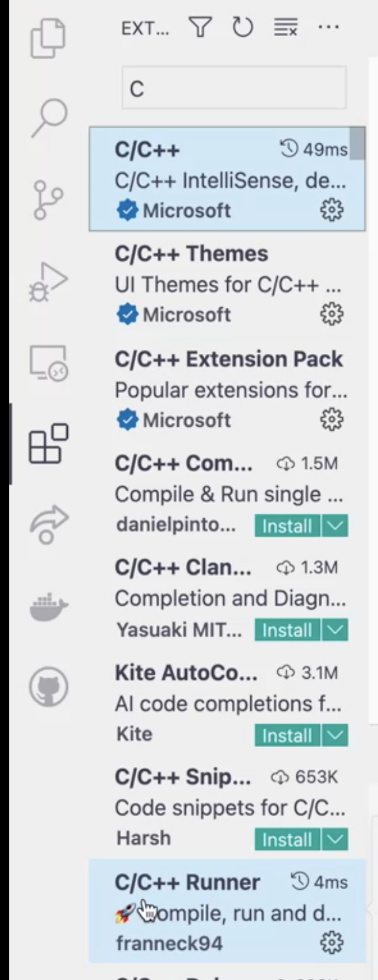Click 'Completion and Diagn...' description
Viewport: 378px width, 980px height.
(230, 599)
